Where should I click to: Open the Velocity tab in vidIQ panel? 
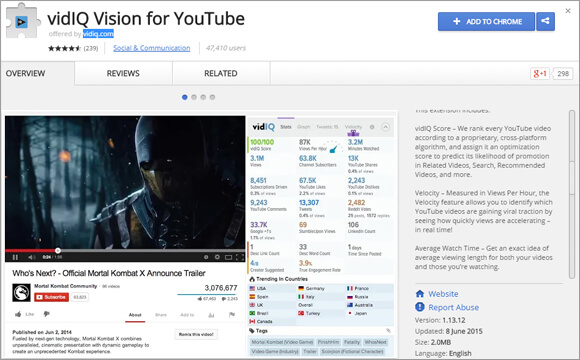[353, 127]
